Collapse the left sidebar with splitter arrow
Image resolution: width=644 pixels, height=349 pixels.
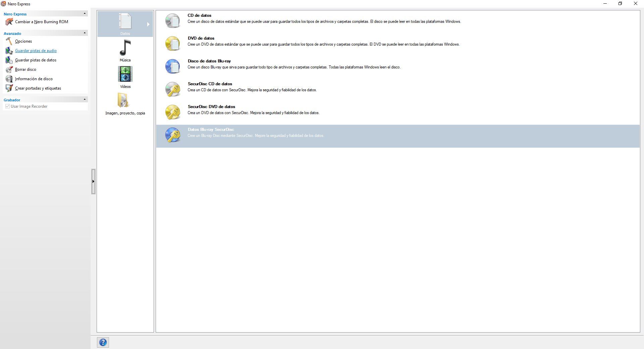pyautogui.click(x=93, y=182)
